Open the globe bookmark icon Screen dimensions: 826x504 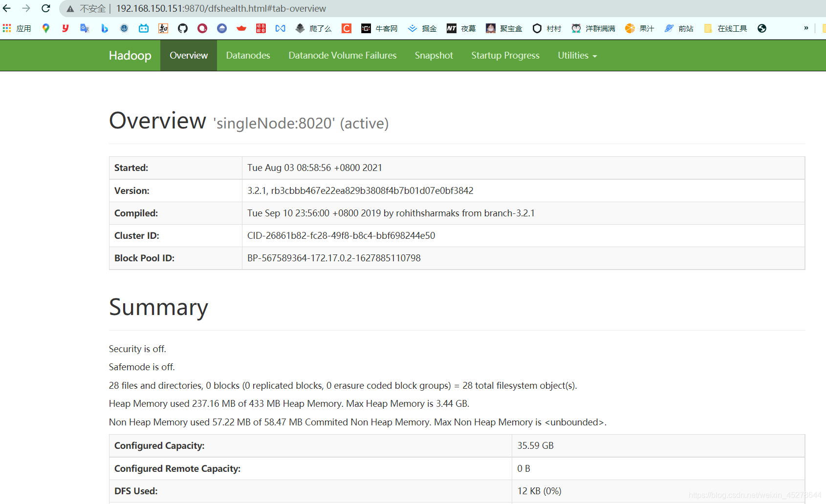click(762, 28)
